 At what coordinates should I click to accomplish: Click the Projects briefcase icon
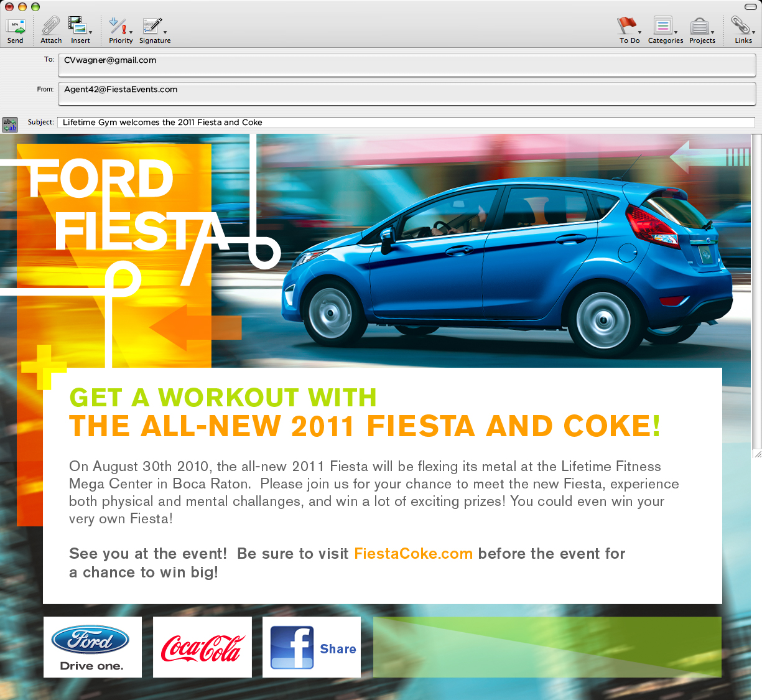click(699, 26)
